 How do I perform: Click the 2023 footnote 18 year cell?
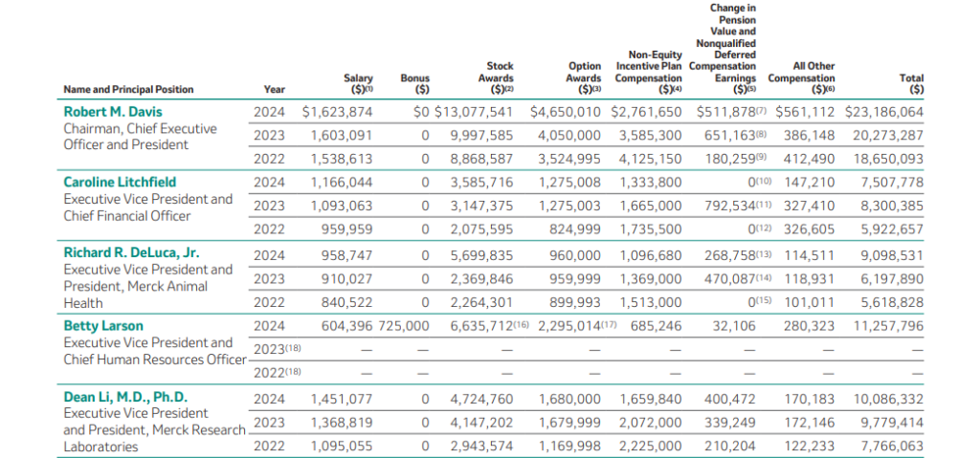[x=270, y=350]
